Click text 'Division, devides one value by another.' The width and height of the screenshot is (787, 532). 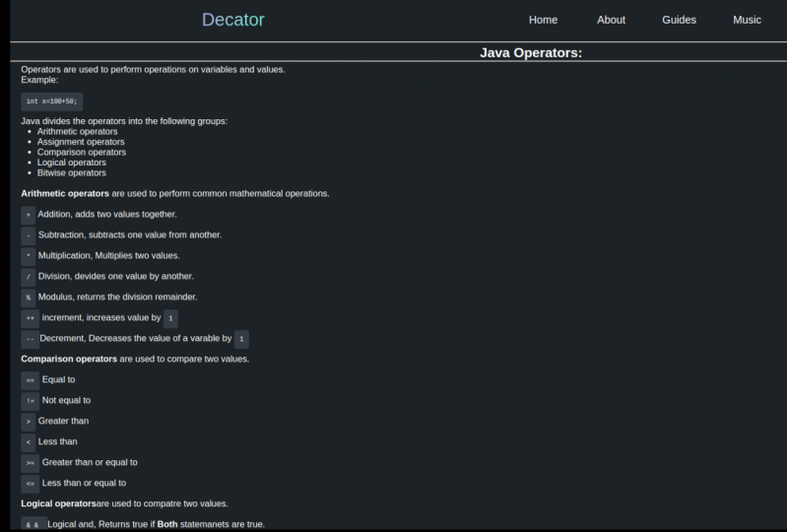[x=116, y=276]
